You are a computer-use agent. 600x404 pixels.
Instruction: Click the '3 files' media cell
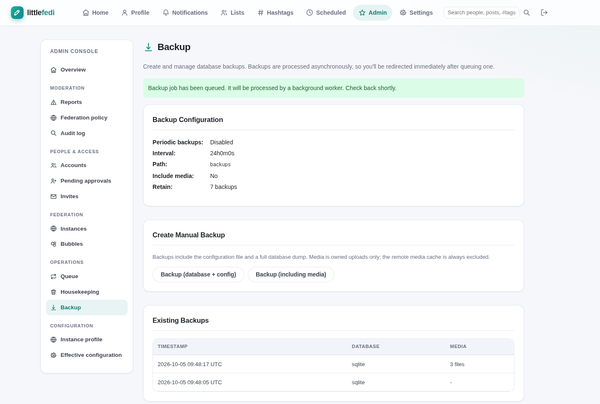coord(457,364)
